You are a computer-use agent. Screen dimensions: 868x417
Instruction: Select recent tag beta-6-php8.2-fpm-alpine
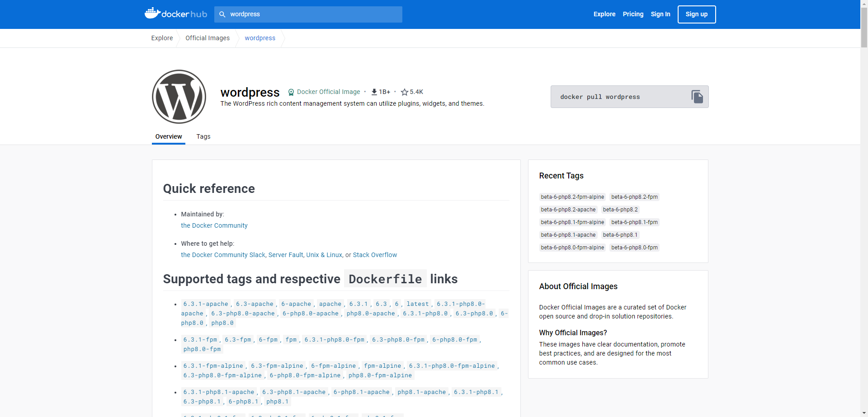tap(572, 197)
